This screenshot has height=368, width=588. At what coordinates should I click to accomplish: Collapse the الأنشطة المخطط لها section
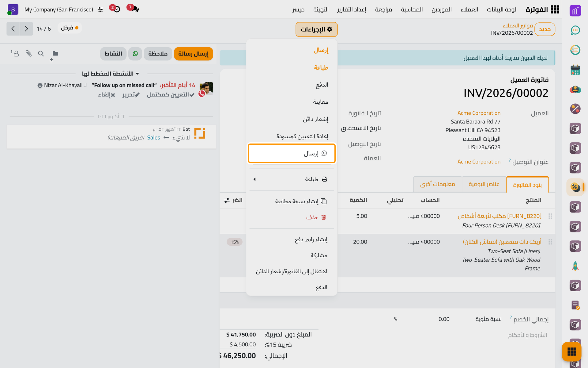click(x=111, y=74)
